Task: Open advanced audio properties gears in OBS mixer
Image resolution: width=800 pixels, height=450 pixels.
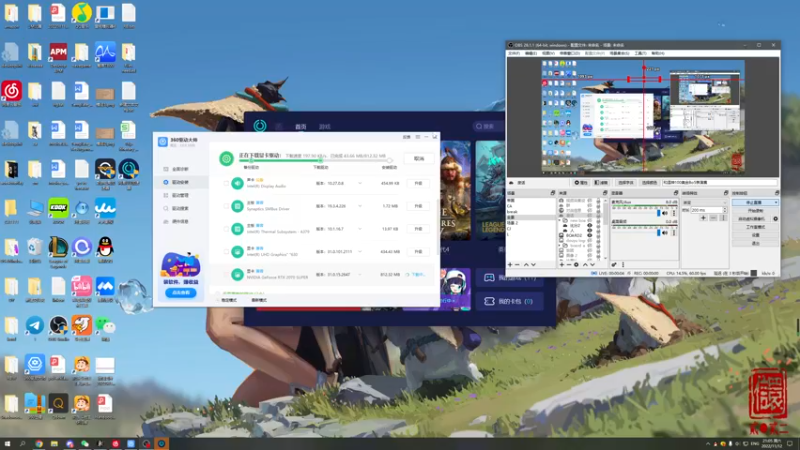Action: (x=614, y=264)
